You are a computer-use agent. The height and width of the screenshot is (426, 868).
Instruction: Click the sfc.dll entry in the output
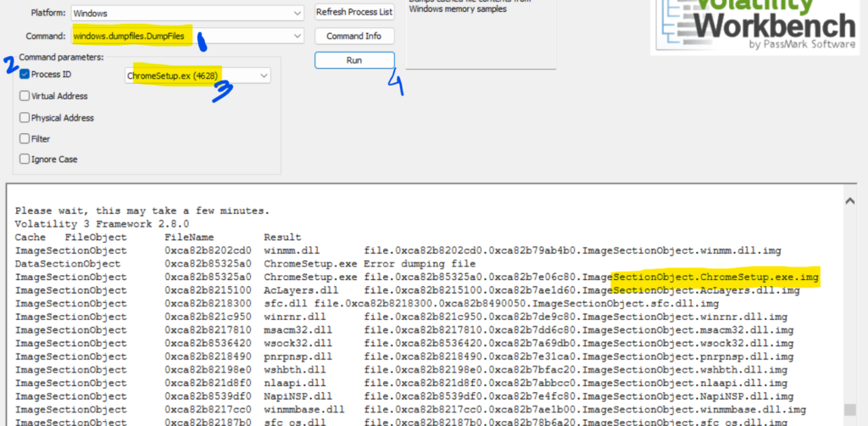point(282,303)
